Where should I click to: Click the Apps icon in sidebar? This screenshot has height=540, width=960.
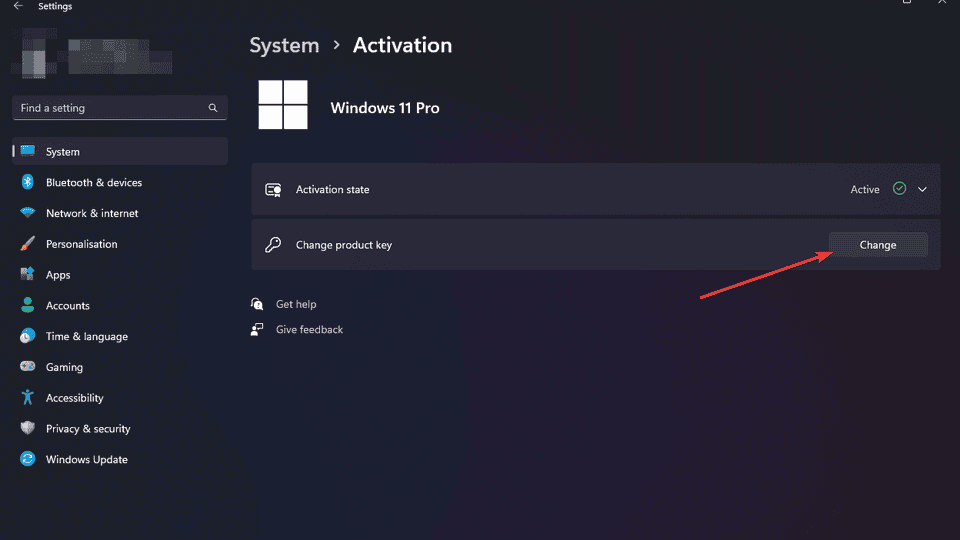pyautogui.click(x=28, y=274)
